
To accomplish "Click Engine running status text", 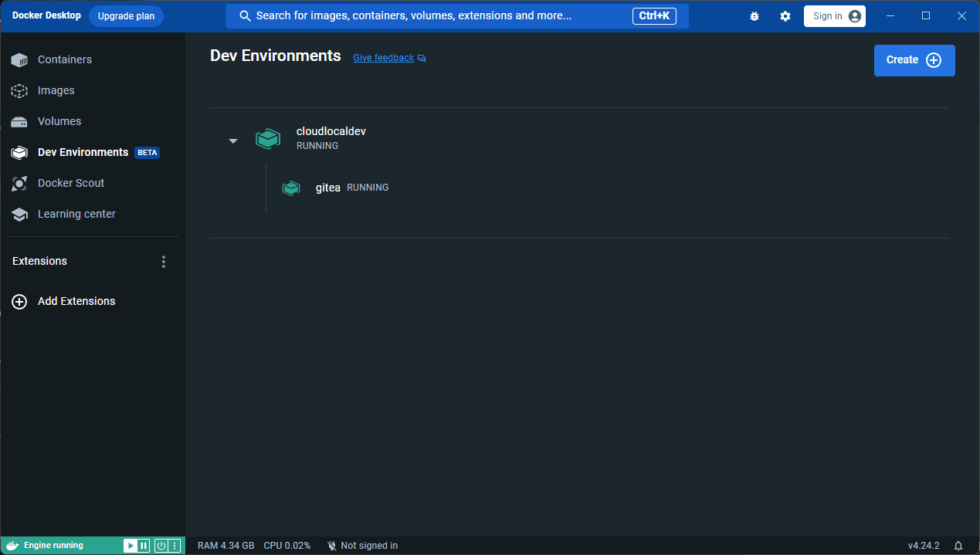I will (x=53, y=546).
